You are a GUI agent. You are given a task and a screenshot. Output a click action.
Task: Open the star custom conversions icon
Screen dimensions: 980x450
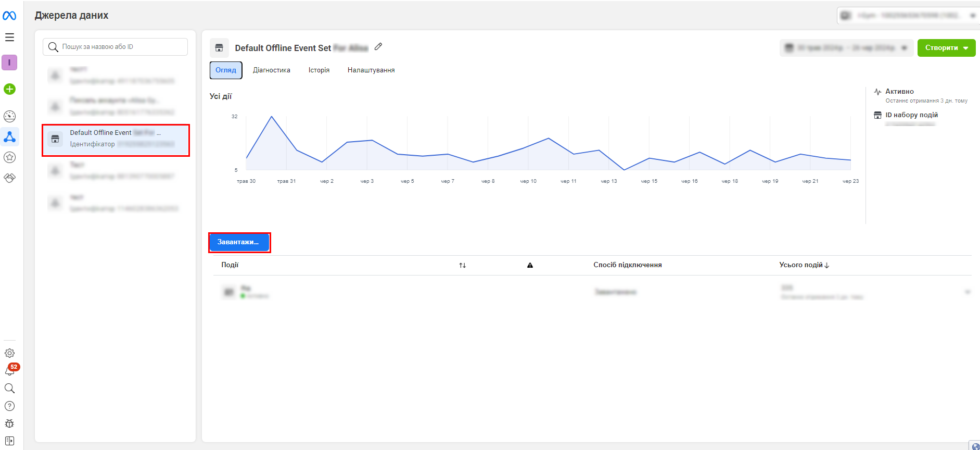click(x=9, y=157)
